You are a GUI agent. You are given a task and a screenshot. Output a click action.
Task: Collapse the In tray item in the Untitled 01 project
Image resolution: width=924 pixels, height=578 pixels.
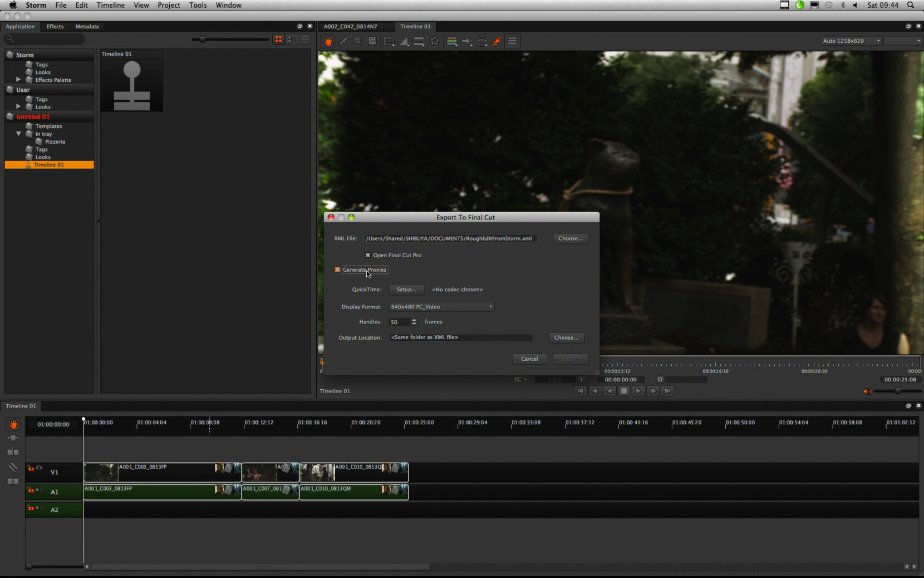18,134
